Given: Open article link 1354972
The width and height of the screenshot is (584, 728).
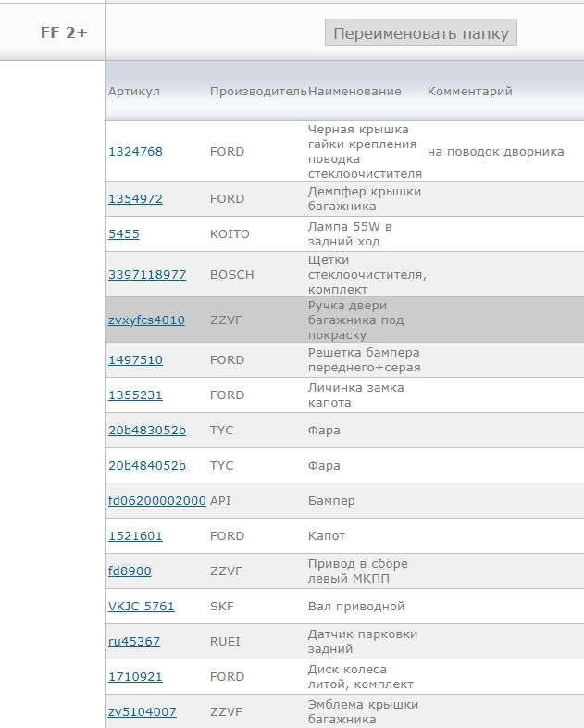Looking at the screenshot, I should coord(135,198).
